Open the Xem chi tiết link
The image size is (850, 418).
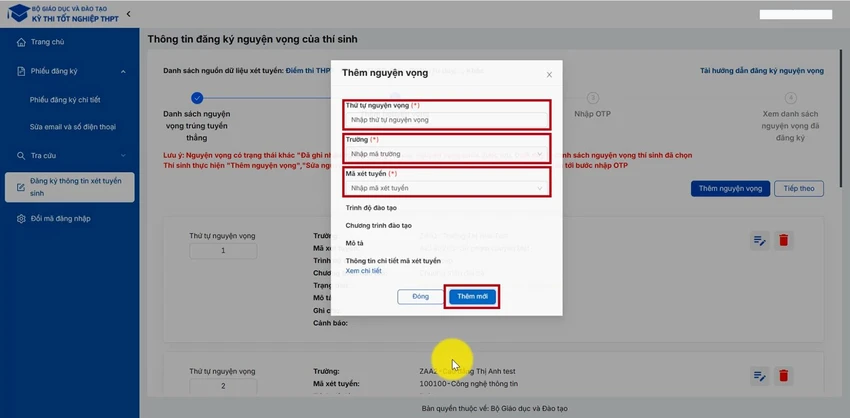(363, 271)
